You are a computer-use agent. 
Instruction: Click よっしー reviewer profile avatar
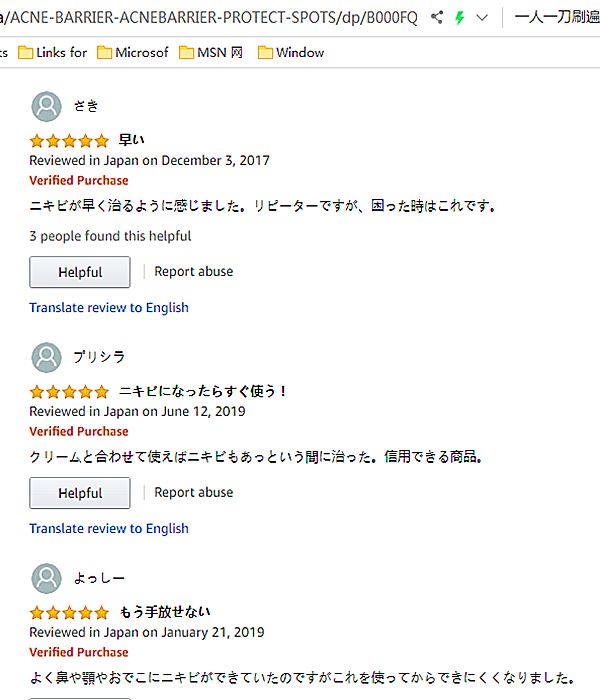(x=46, y=578)
